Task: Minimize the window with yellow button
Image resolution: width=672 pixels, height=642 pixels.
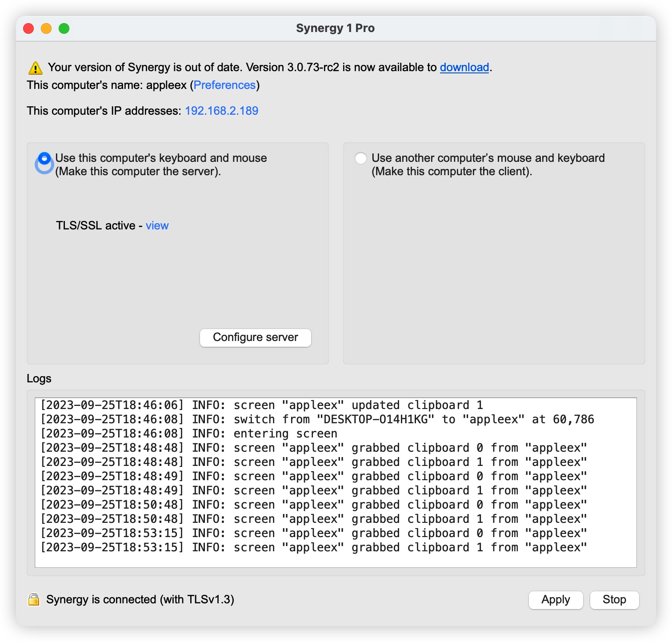Action: [46, 28]
